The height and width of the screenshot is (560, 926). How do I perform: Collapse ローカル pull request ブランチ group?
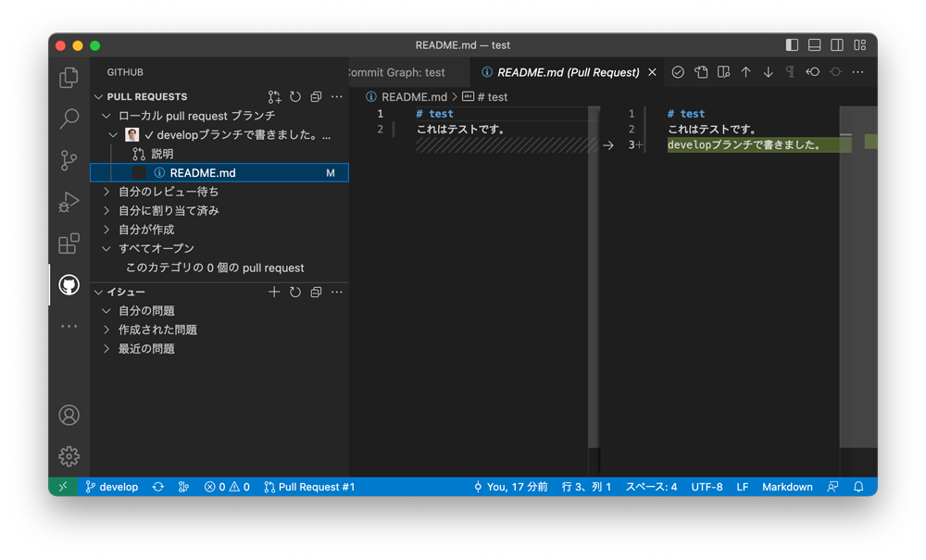[x=106, y=116]
